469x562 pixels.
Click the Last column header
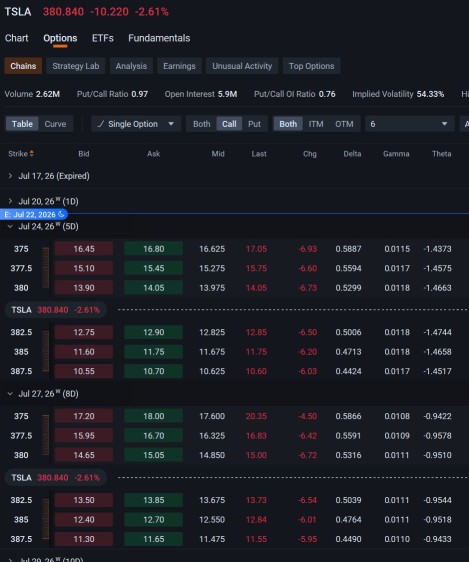click(x=259, y=154)
